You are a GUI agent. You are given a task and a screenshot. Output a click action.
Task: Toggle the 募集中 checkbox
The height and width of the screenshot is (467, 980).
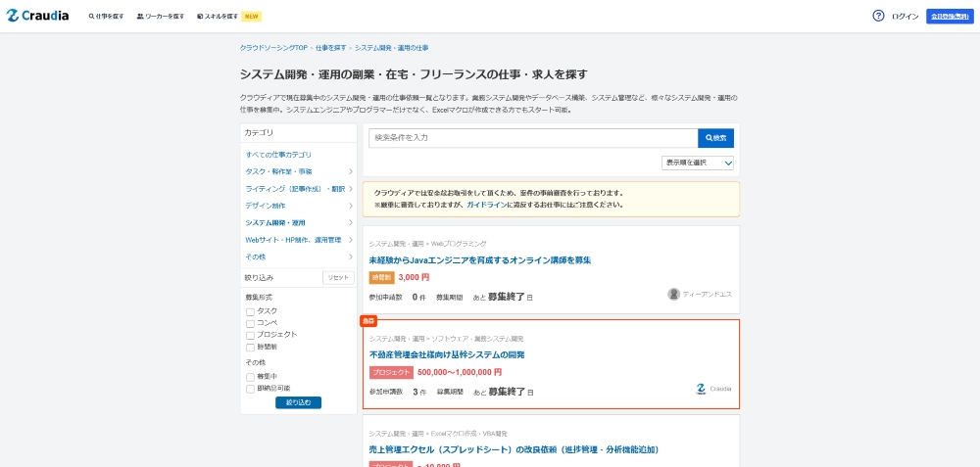250,377
